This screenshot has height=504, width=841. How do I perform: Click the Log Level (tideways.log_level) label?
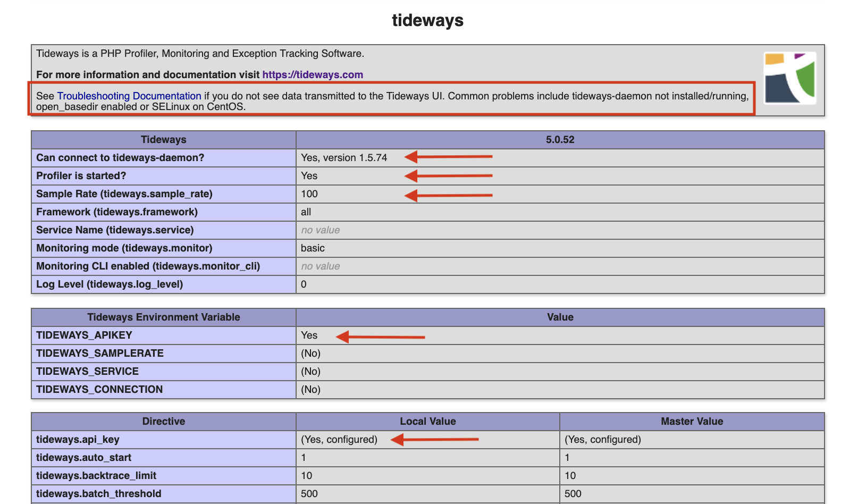click(110, 284)
